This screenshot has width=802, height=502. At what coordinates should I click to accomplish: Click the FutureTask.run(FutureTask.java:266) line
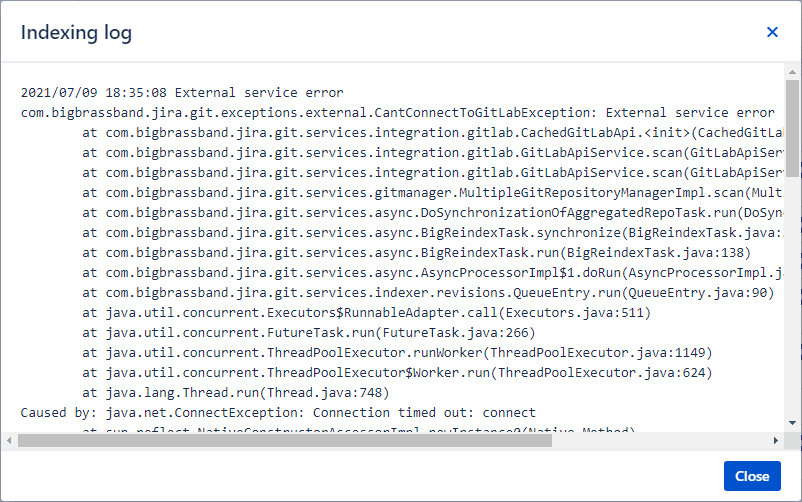click(308, 333)
